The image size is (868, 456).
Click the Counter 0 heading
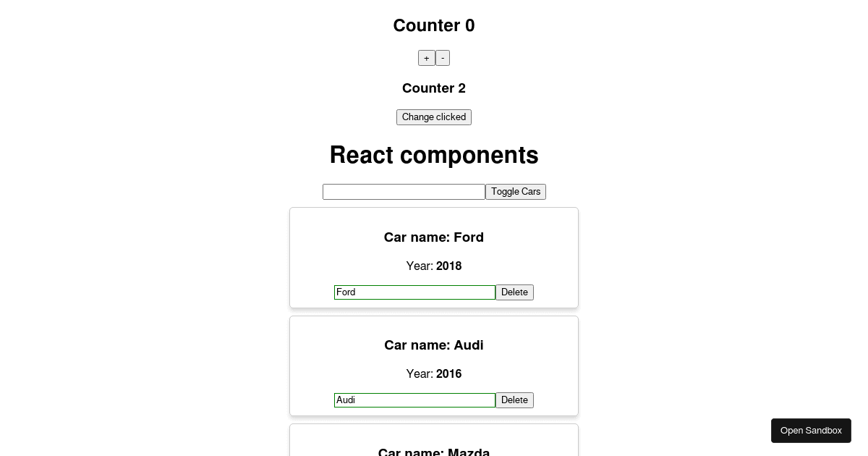coord(434,25)
